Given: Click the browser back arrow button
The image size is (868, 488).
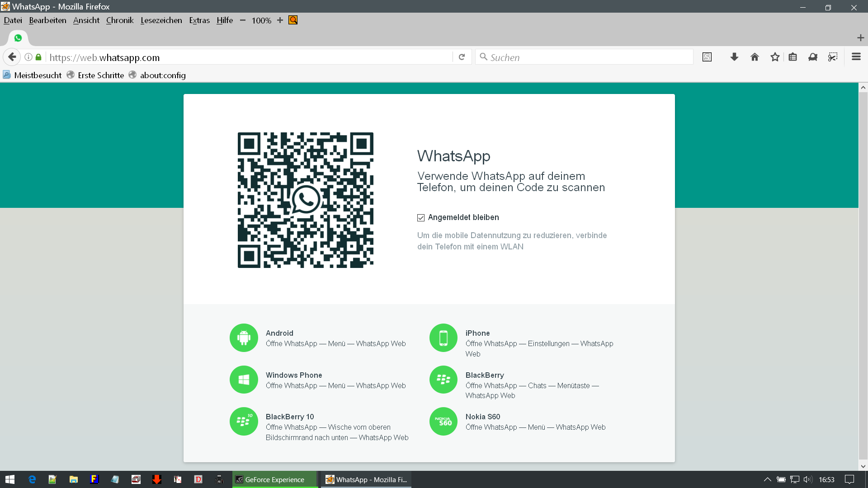Looking at the screenshot, I should [12, 57].
